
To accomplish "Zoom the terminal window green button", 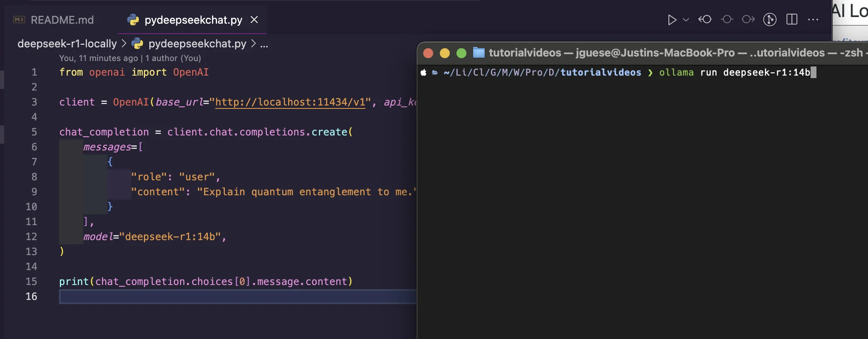I will click(x=461, y=53).
